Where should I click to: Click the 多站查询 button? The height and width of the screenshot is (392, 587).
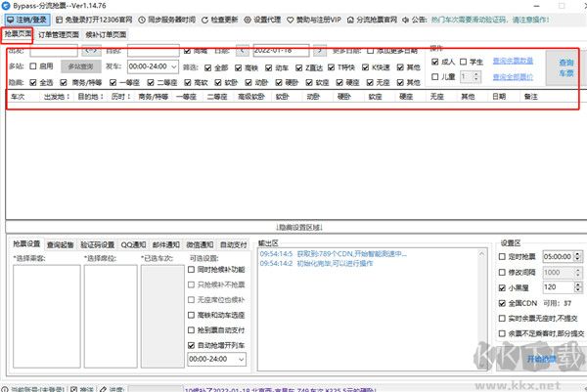pos(81,66)
